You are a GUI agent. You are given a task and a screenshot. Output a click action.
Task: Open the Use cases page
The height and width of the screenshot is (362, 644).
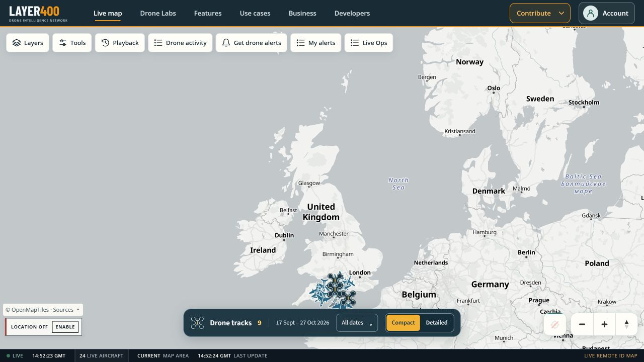point(255,13)
